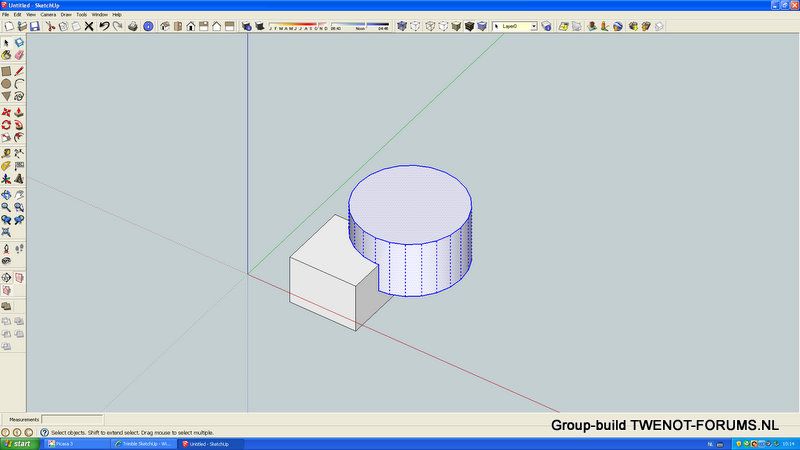Select the Position Camera tool
800x450 pixels.
click(x=6, y=249)
